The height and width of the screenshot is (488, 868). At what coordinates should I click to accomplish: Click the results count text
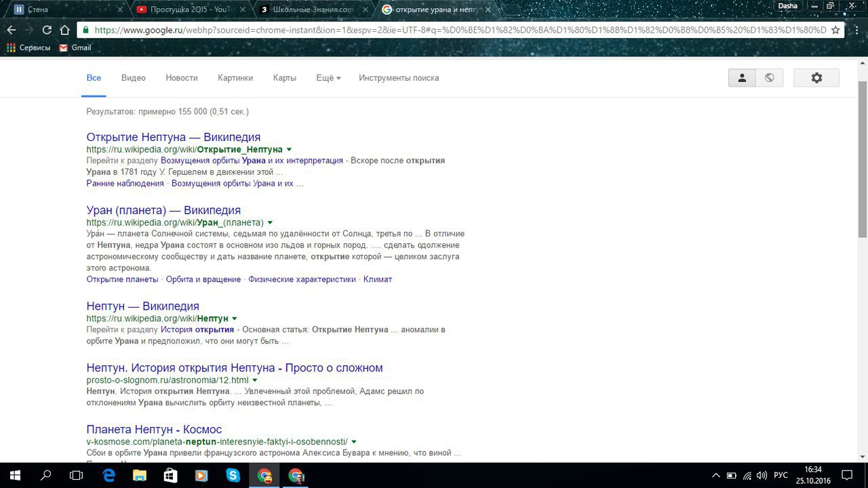pos(167,111)
